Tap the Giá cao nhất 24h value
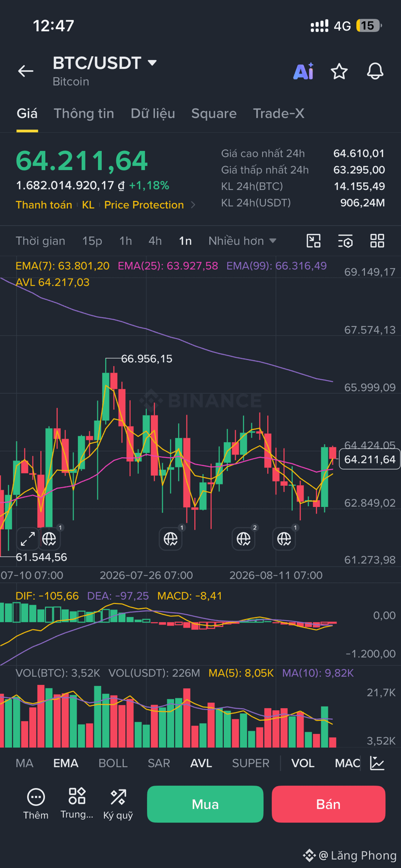This screenshot has width=401, height=868. tap(359, 154)
